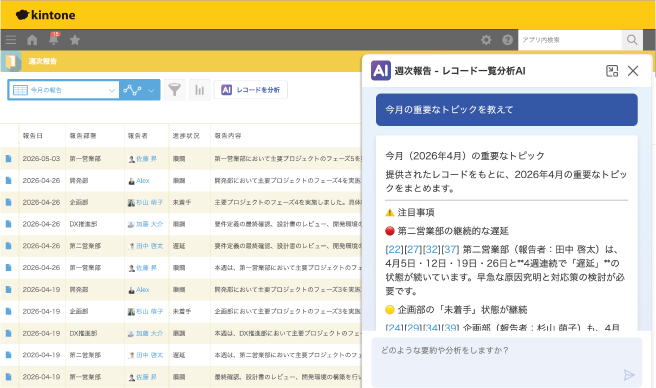656x388 pixels.
Task: Open record link [22]
Action: tap(395, 249)
